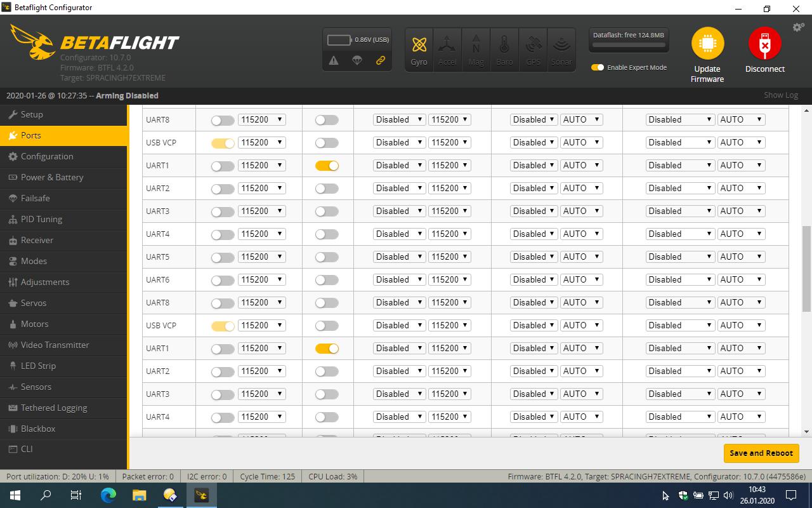
Task: Click the GPS sensor status icon
Action: [x=533, y=48]
